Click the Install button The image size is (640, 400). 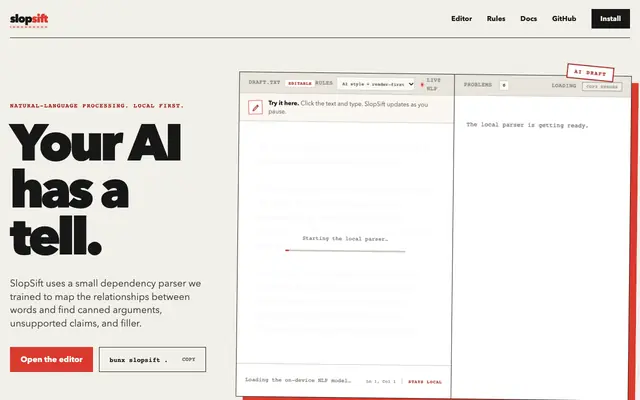click(610, 18)
